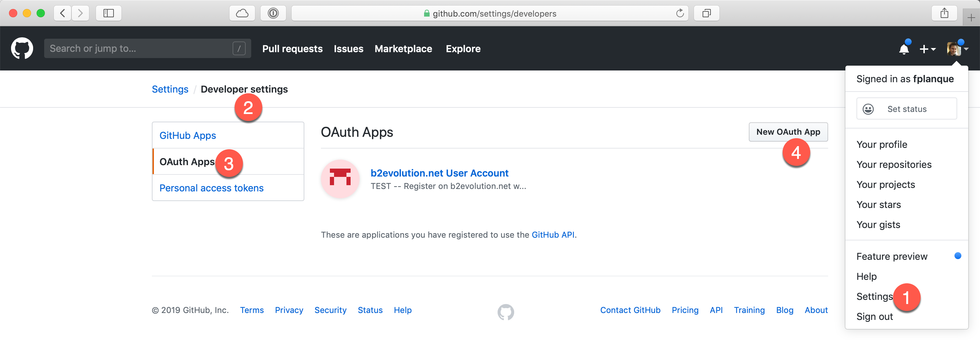Open the notifications bell
Screen dimensions: 980x351
(904, 49)
